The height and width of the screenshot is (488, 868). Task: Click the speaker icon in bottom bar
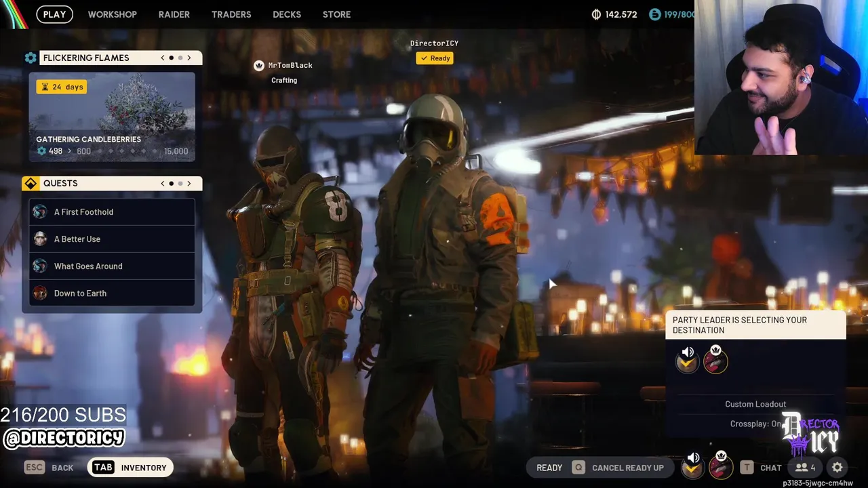coord(693,457)
